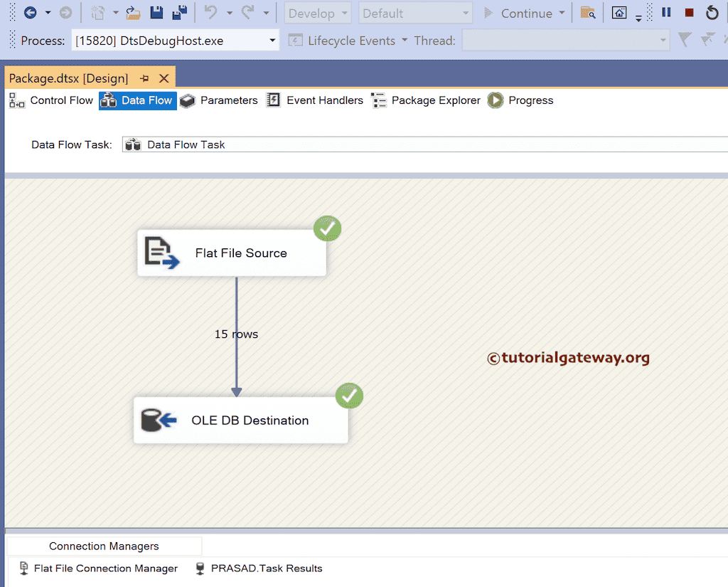Click the Break All pause icon

point(665,12)
